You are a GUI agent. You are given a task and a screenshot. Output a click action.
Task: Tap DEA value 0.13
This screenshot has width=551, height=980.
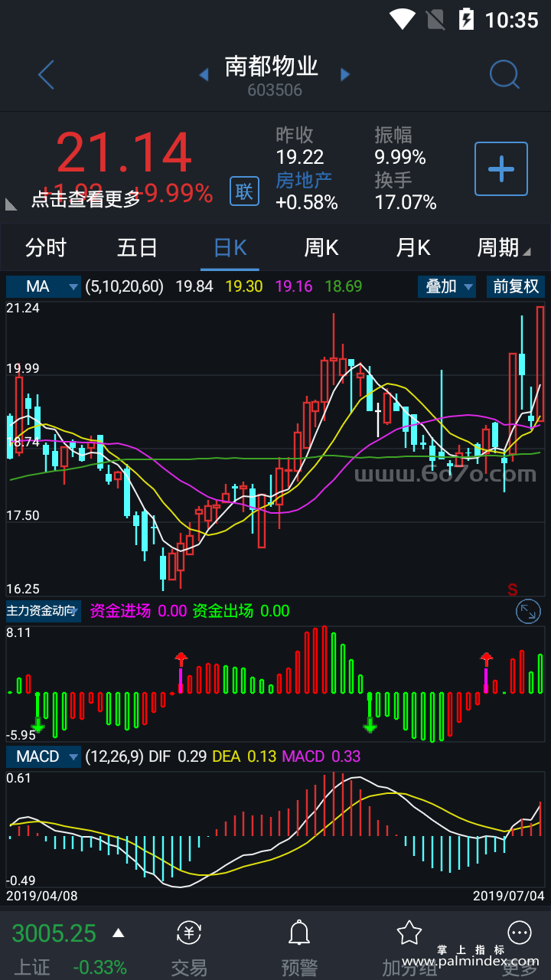262,756
